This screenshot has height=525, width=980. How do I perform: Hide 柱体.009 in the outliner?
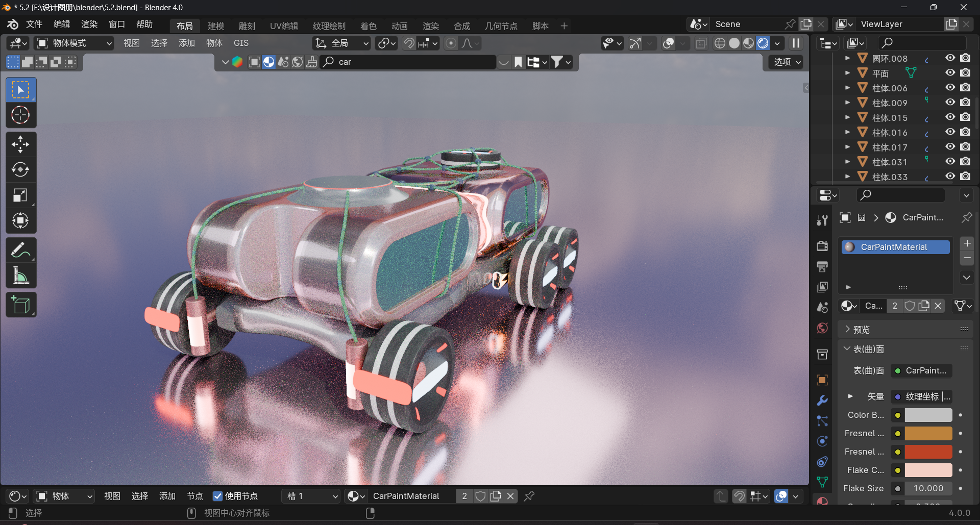click(950, 102)
